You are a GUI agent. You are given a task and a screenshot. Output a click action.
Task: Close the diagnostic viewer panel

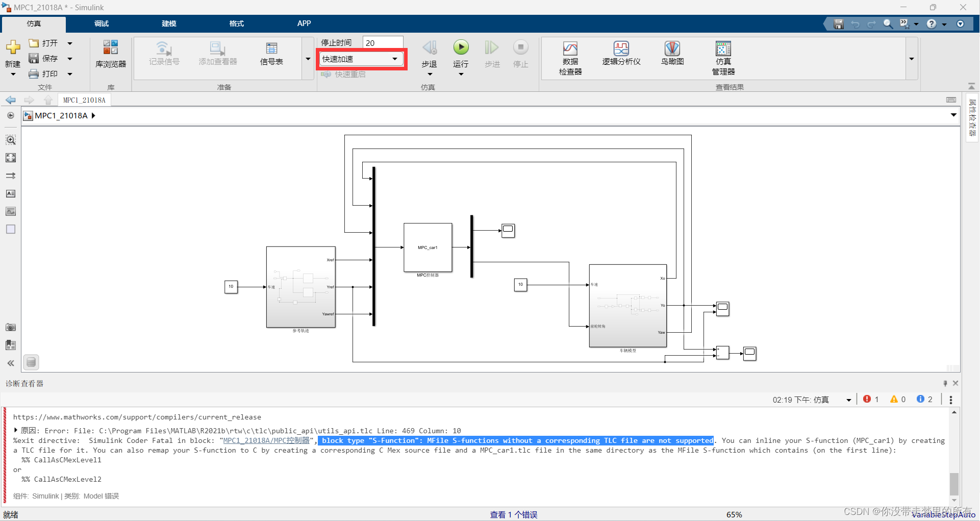(956, 383)
